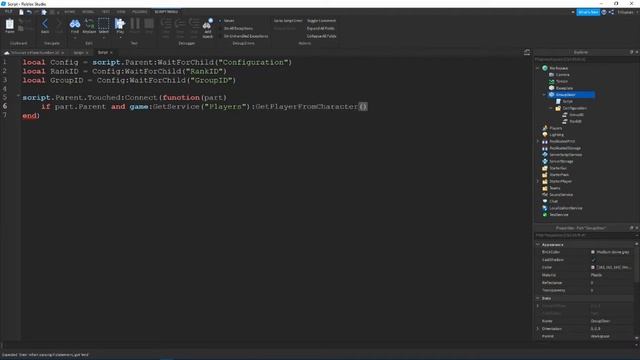Screen dimensions: 640x360
Task: Click Expand All Folds action
Action: (320, 29)
